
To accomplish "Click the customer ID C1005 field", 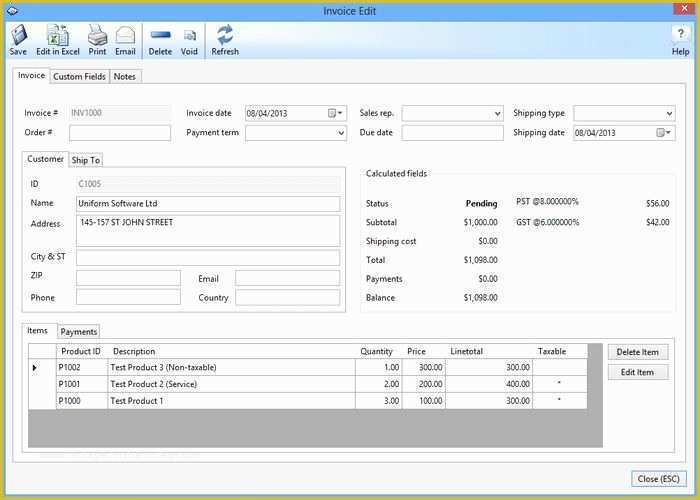I will (208, 184).
